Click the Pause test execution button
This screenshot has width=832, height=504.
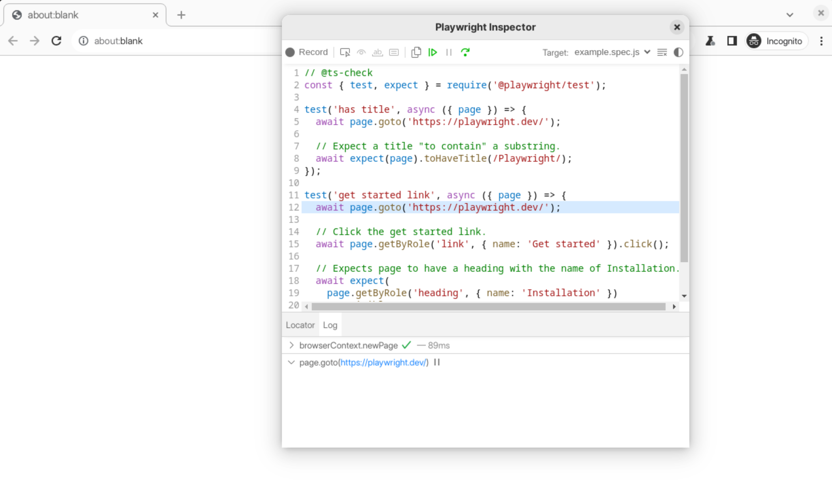pyautogui.click(x=449, y=52)
